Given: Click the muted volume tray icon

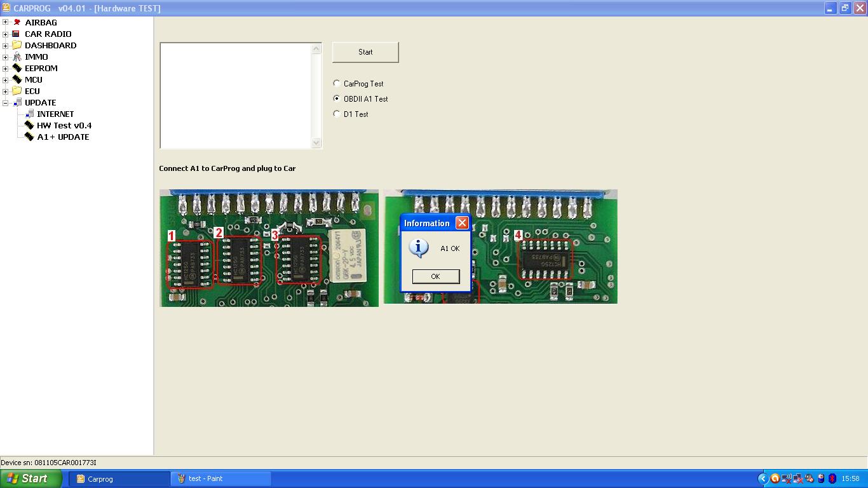Looking at the screenshot, I should (810, 478).
